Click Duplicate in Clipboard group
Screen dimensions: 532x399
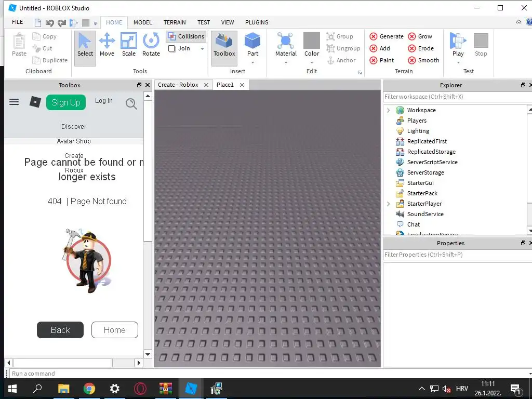[50, 60]
